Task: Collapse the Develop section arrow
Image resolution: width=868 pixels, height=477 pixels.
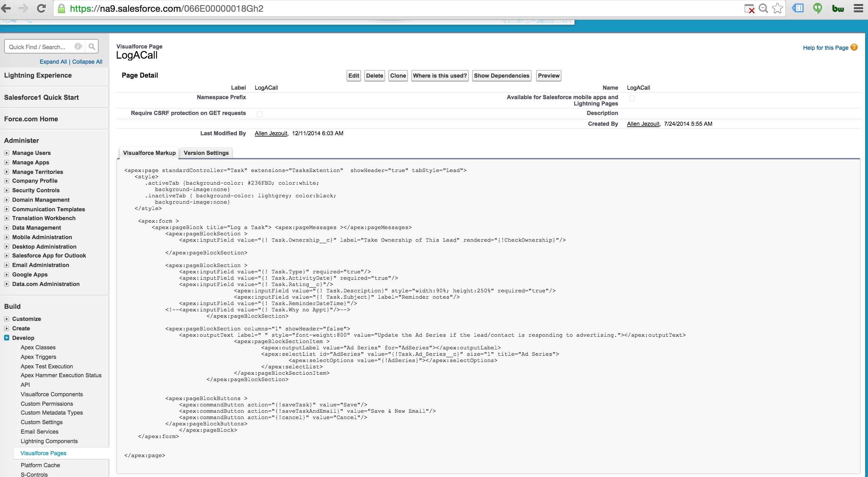Action: [7, 338]
